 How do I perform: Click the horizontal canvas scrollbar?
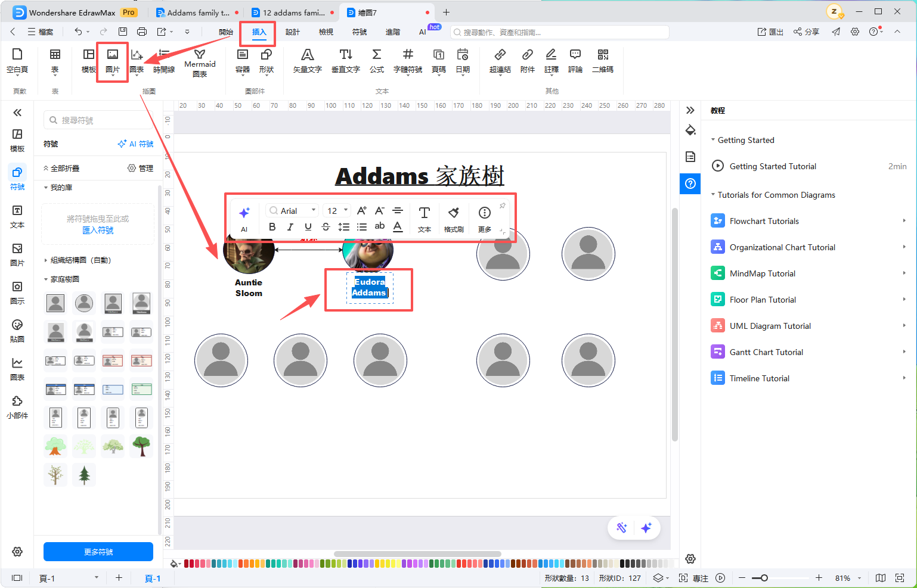click(x=417, y=553)
